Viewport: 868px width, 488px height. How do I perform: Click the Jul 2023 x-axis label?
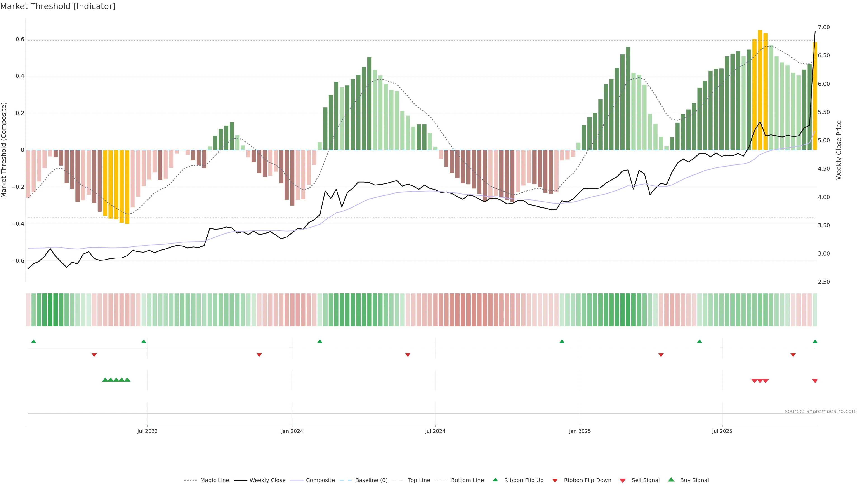pyautogui.click(x=147, y=431)
